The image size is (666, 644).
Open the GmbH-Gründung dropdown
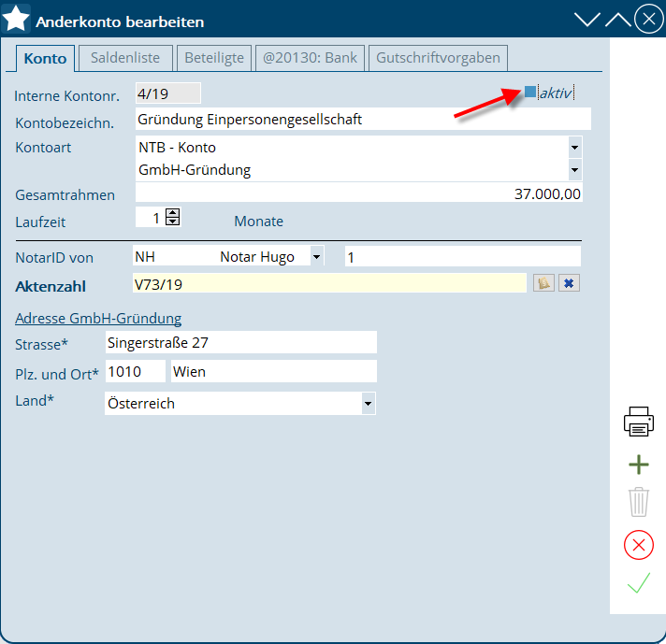click(x=573, y=170)
